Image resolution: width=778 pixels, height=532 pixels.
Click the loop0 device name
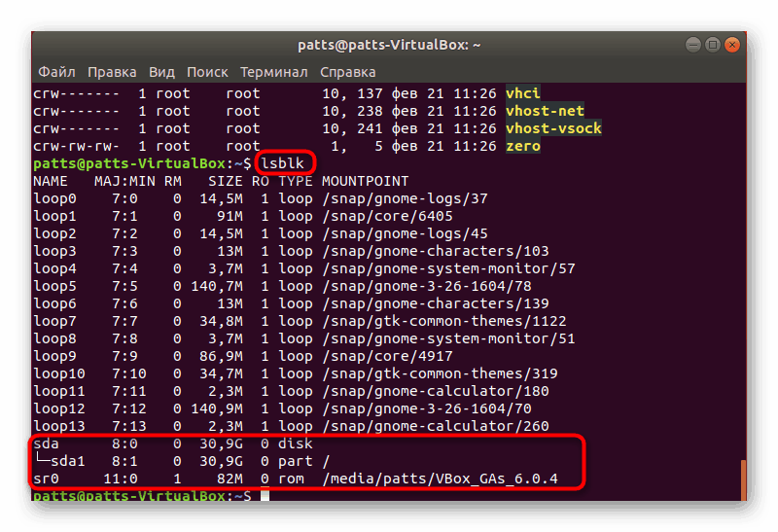[54, 198]
